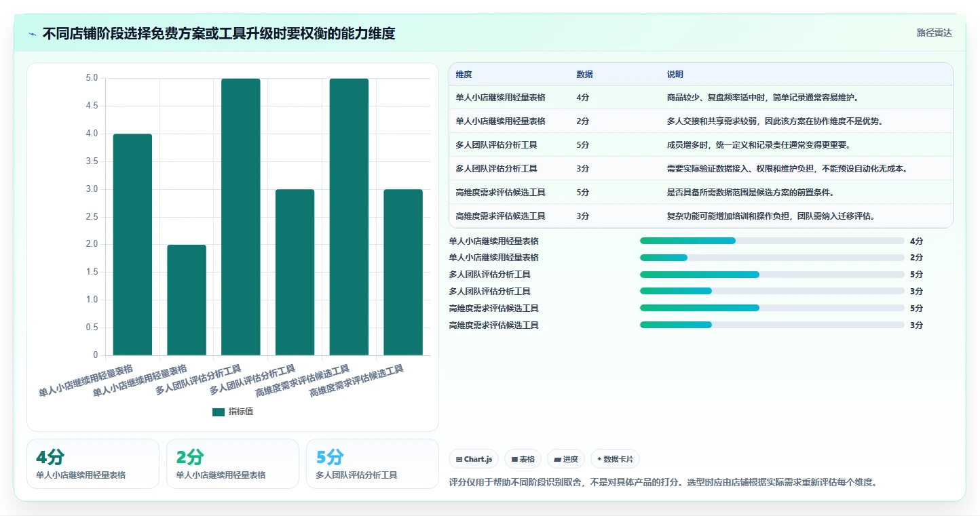
Task: Click the description 多人交接和共享需求较弱，因此该方案在协作维度不是优势。
Action: [x=774, y=121]
